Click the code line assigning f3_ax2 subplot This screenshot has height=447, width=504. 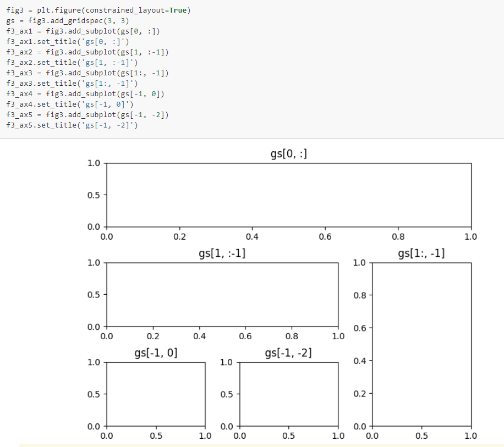[x=87, y=52]
